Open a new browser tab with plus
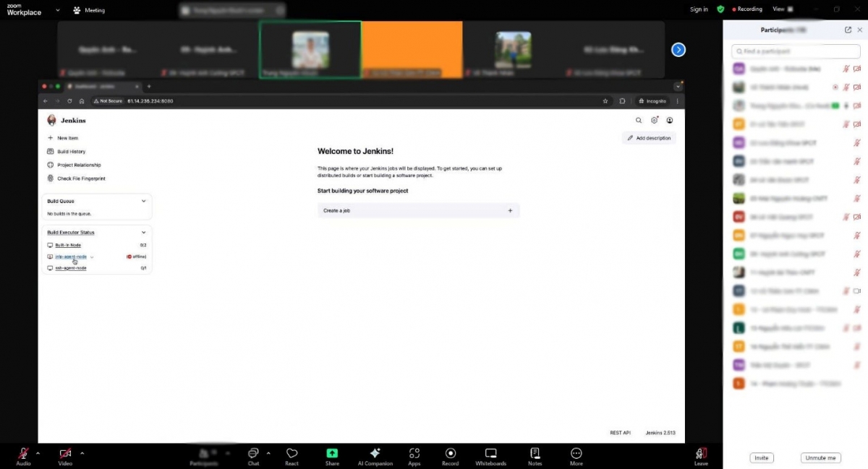This screenshot has height=469, width=868. tap(149, 87)
